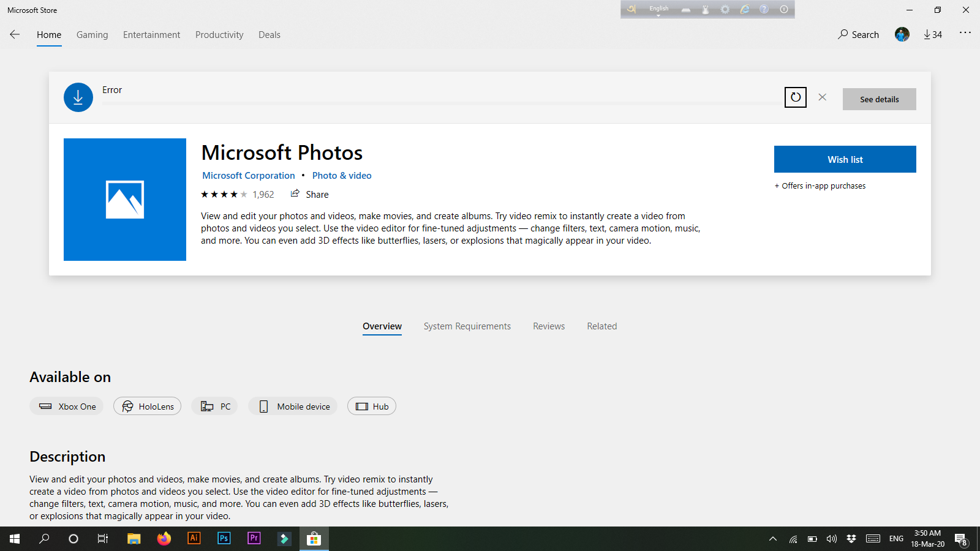Open the Productivity tab
980x551 pixels.
coord(219,35)
